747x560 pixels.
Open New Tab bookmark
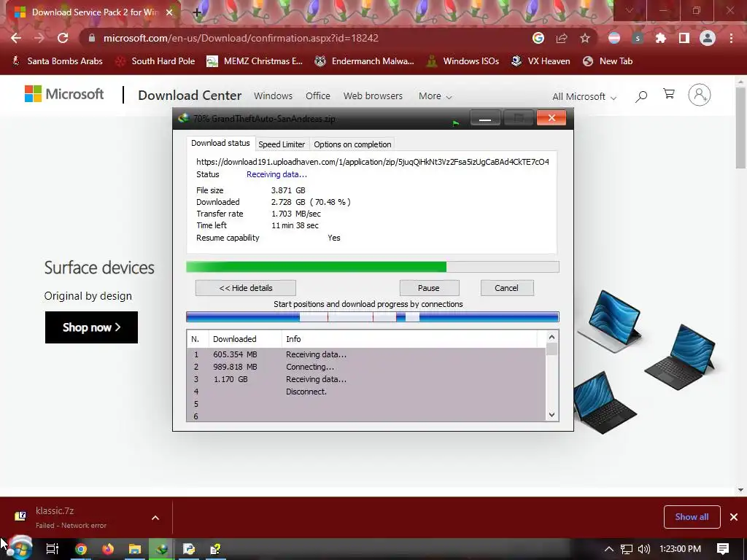(x=608, y=61)
